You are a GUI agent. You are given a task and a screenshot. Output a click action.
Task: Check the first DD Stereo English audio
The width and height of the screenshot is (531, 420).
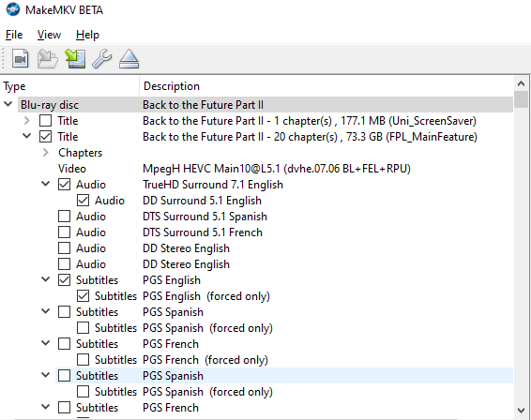[64, 248]
